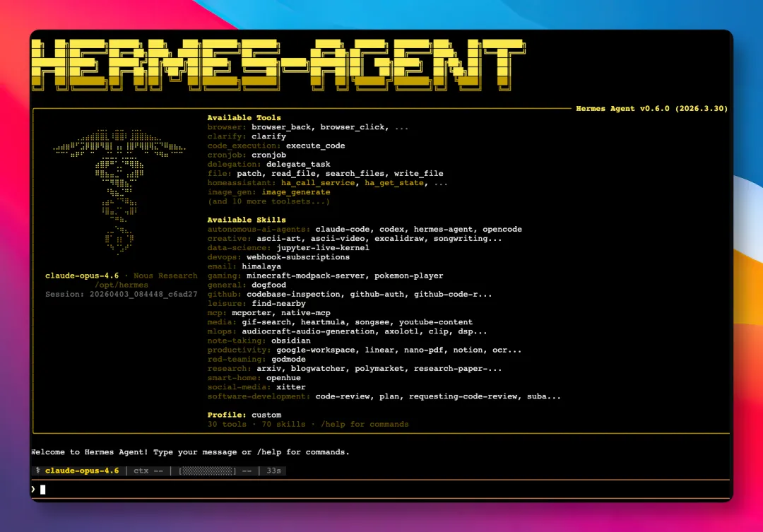This screenshot has height=532, width=763.
Task: Click 'pokemon-player' skill name
Action: (x=409, y=276)
